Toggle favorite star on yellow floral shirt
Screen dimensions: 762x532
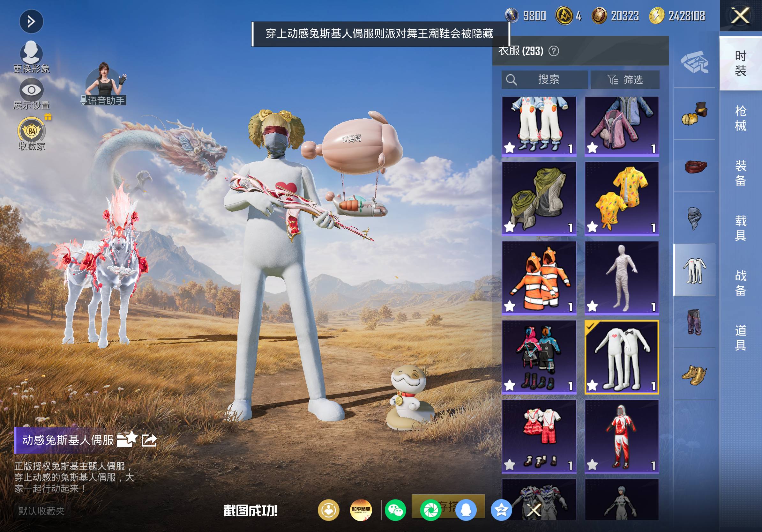click(x=593, y=227)
